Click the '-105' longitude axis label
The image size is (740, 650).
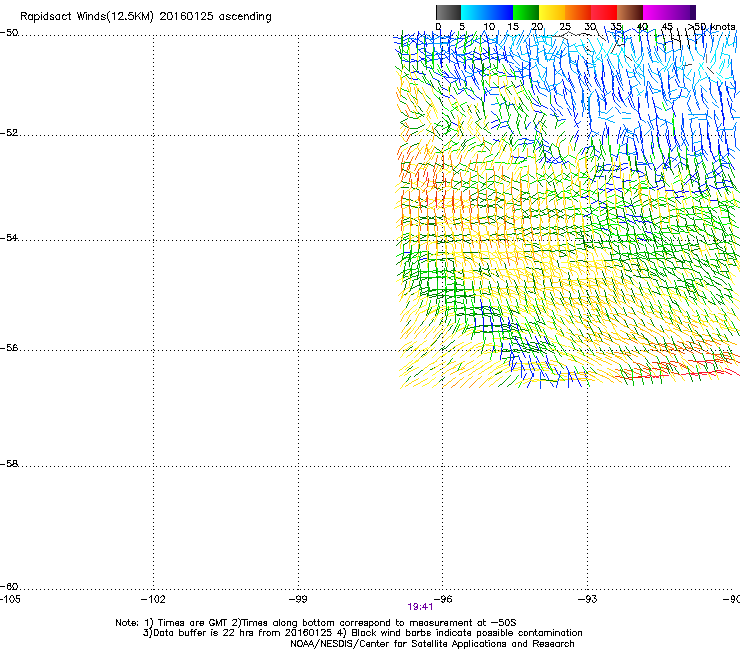(x=10, y=599)
